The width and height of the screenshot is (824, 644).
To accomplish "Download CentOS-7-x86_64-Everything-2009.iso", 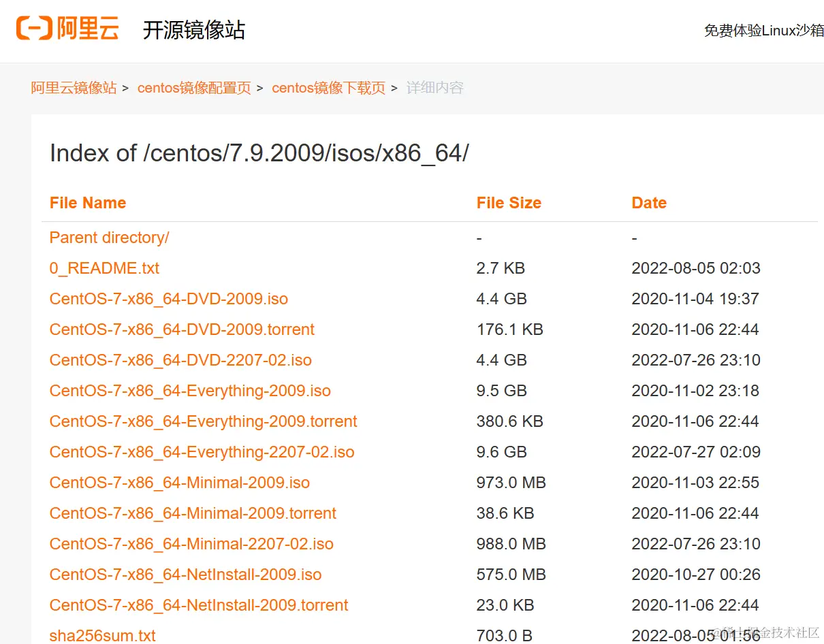I will click(190, 391).
